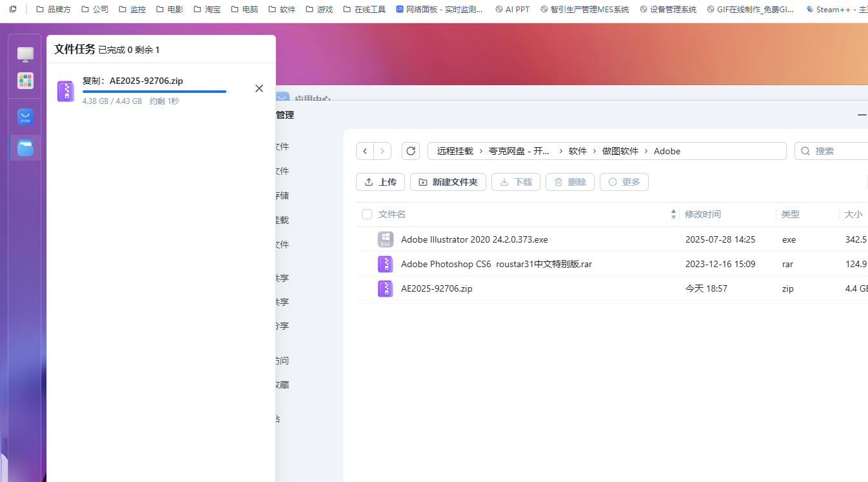Open the colorful app grid dock icon
Screen dimensions: 868x482
click(x=25, y=81)
